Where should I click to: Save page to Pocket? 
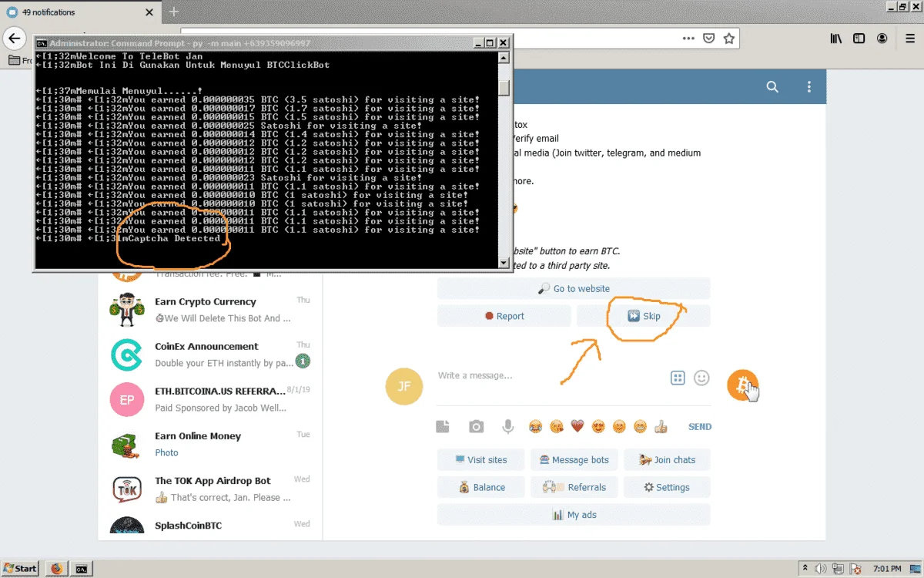[708, 38]
